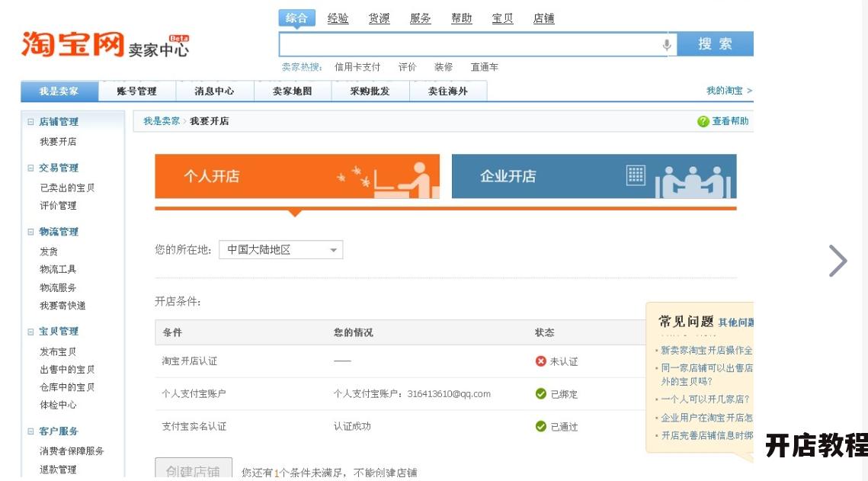Open 仓库中的宝贝 in the sidebar

click(x=67, y=387)
